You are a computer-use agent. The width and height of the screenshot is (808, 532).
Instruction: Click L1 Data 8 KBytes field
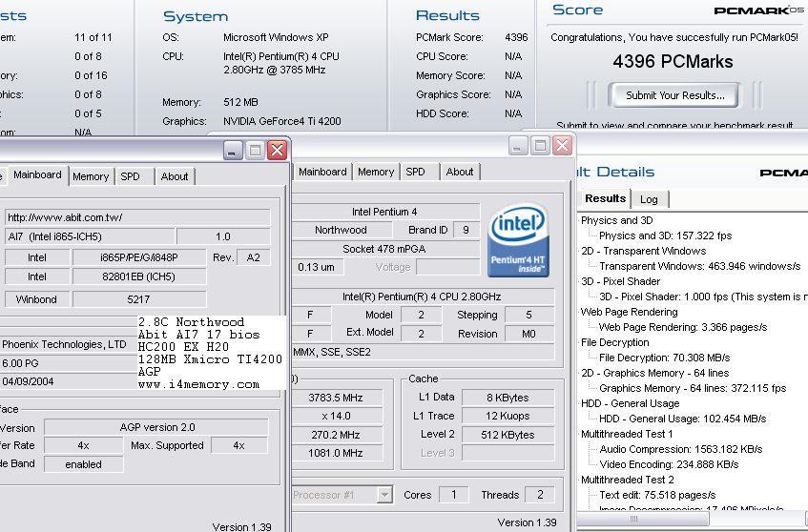click(508, 398)
